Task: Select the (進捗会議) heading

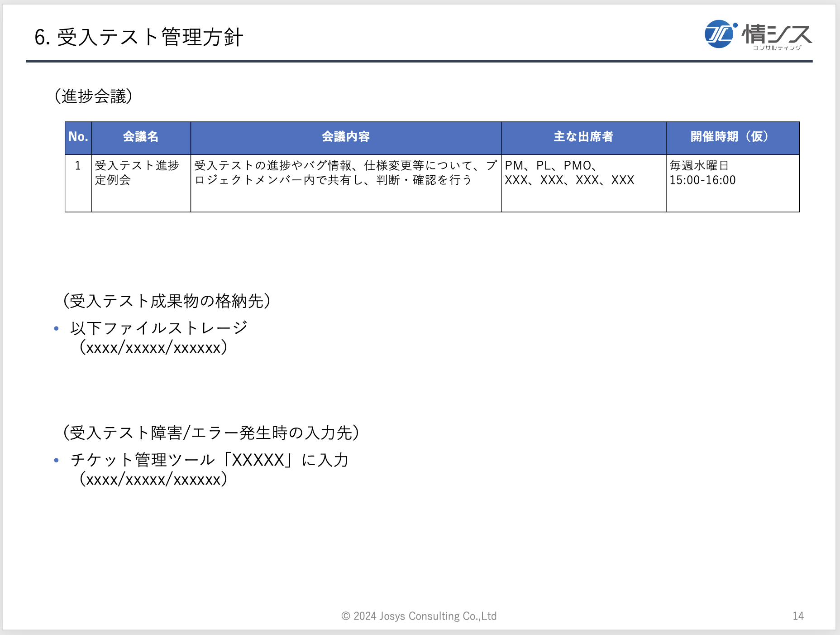Action: click(94, 96)
